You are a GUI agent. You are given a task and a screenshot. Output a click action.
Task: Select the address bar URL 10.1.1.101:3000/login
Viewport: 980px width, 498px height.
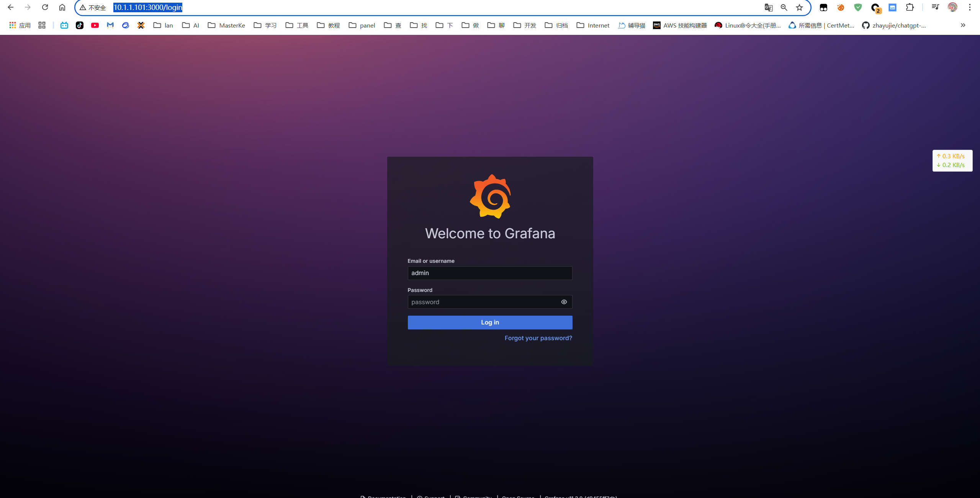pyautogui.click(x=148, y=7)
